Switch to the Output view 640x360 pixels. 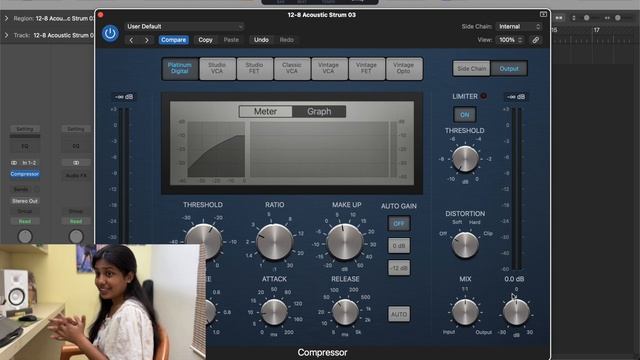(509, 69)
